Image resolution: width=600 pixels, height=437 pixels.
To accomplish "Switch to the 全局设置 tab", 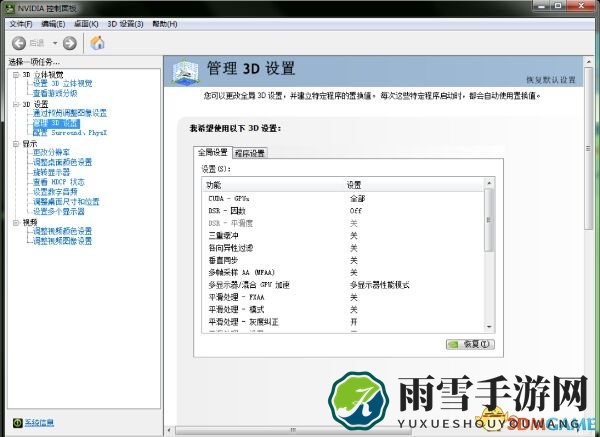I will coord(212,152).
